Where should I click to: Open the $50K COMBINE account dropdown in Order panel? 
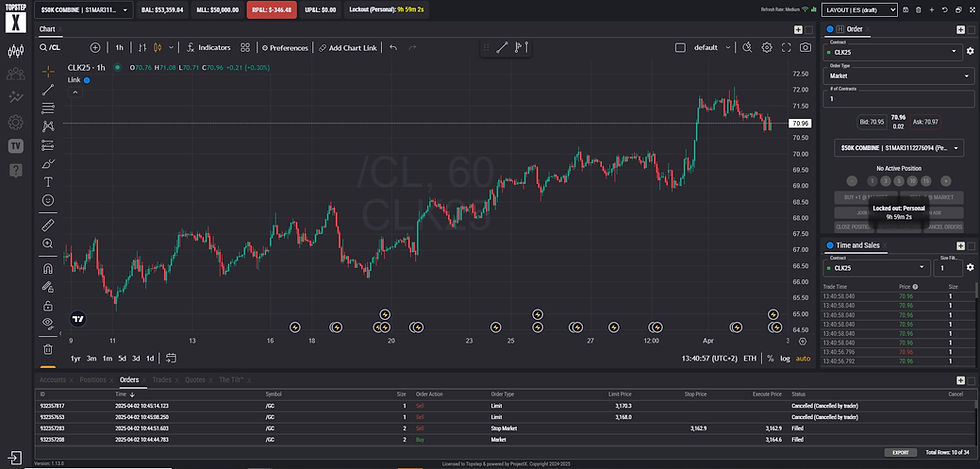(x=899, y=148)
